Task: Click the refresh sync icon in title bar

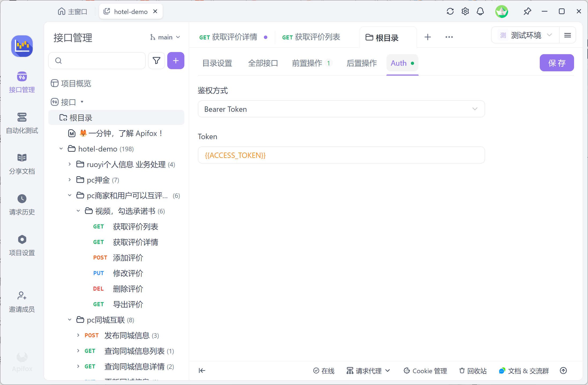Action: 450,12
